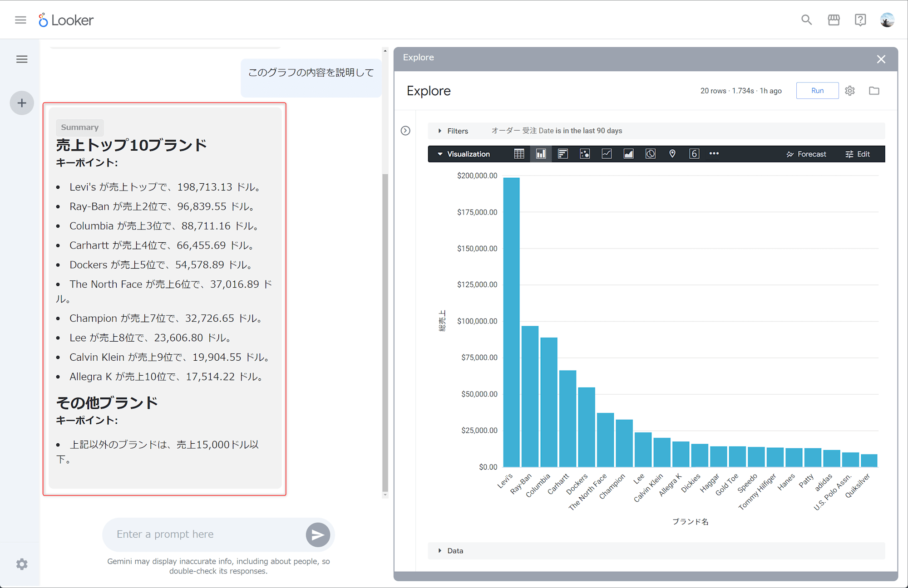Screen dimensions: 908x588
Task: Expand the Filters section
Action: click(x=453, y=131)
